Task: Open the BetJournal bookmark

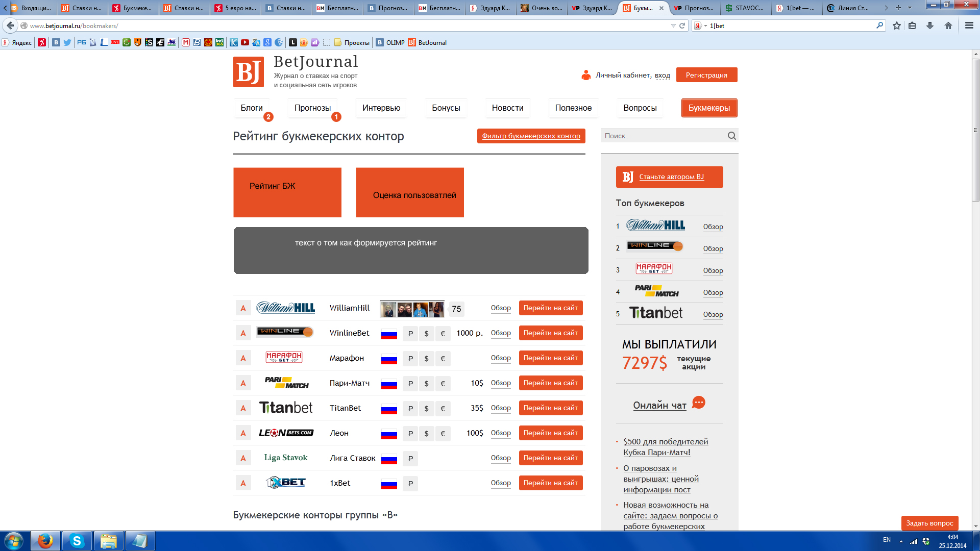Action: click(427, 42)
